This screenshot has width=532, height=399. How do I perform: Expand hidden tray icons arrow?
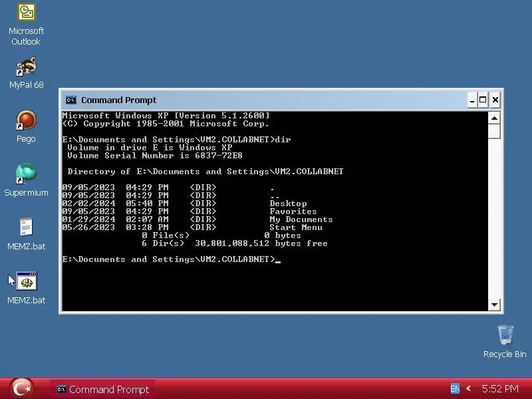coord(469,388)
